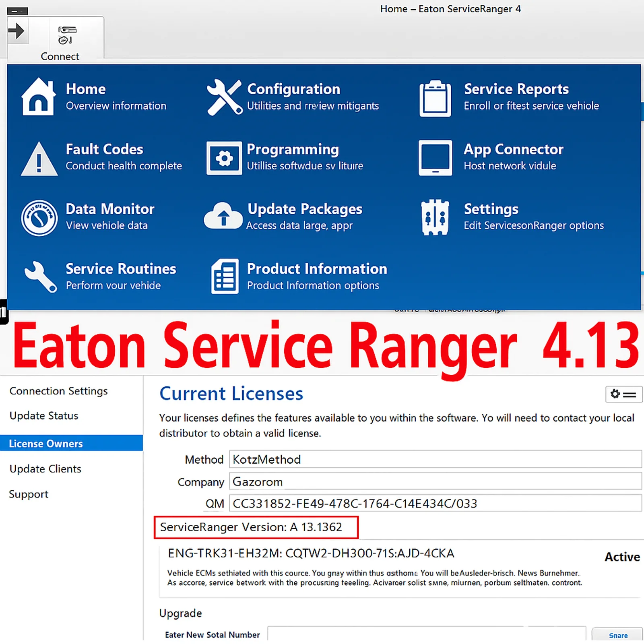Image resolution: width=644 pixels, height=644 pixels.
Task: Select the License Owners sidebar entry
Action: [x=46, y=443]
